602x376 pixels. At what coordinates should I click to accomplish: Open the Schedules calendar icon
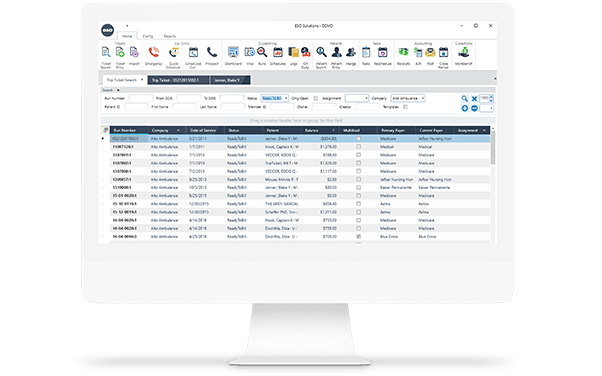click(278, 56)
